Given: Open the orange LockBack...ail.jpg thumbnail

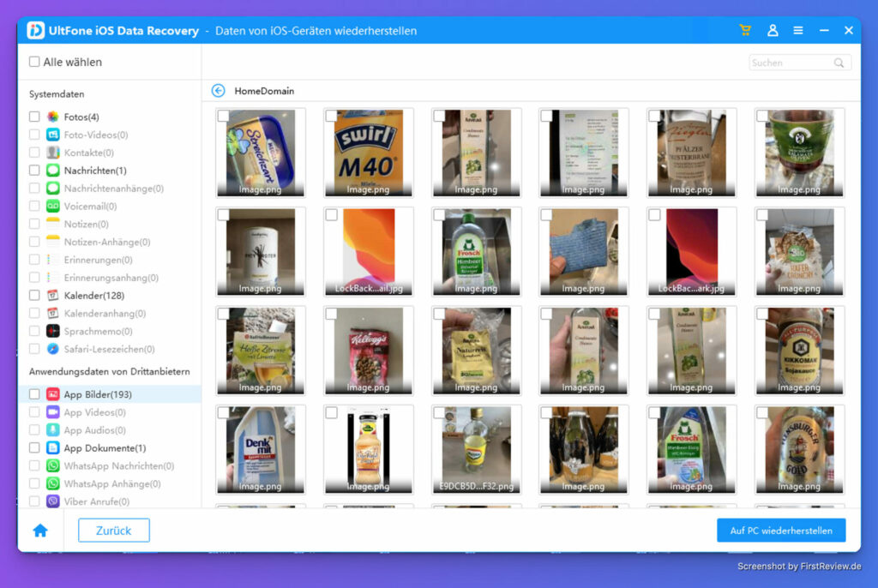Looking at the screenshot, I should click(x=369, y=252).
